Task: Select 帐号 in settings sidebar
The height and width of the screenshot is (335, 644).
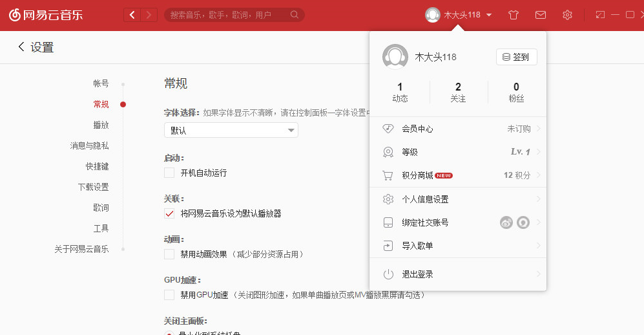Action: tap(101, 83)
